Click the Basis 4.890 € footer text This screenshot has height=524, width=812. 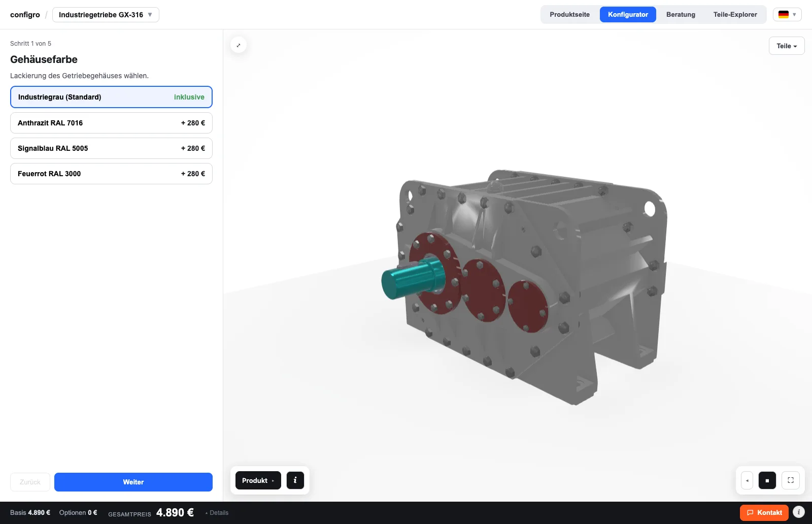(30, 513)
